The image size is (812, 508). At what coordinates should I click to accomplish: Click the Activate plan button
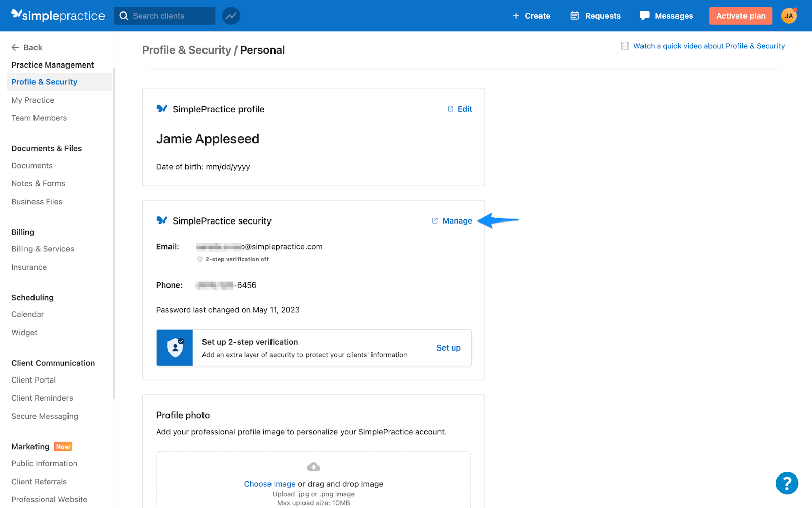[740, 16]
